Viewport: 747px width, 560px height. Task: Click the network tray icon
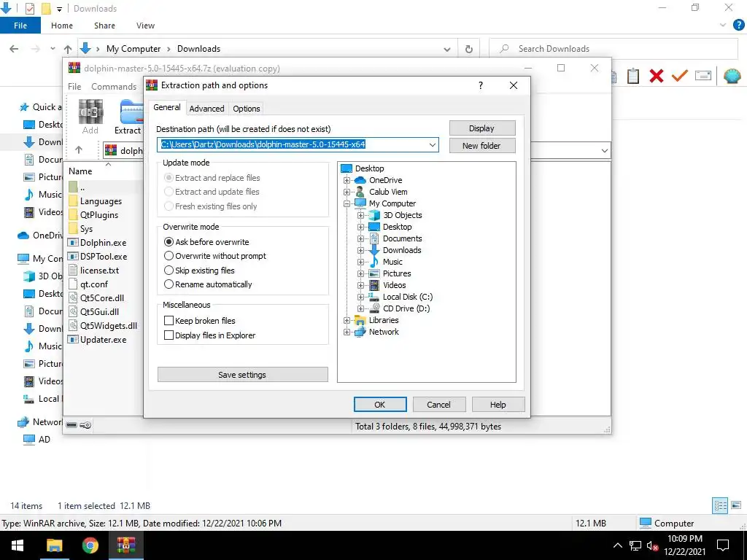pyautogui.click(x=635, y=545)
